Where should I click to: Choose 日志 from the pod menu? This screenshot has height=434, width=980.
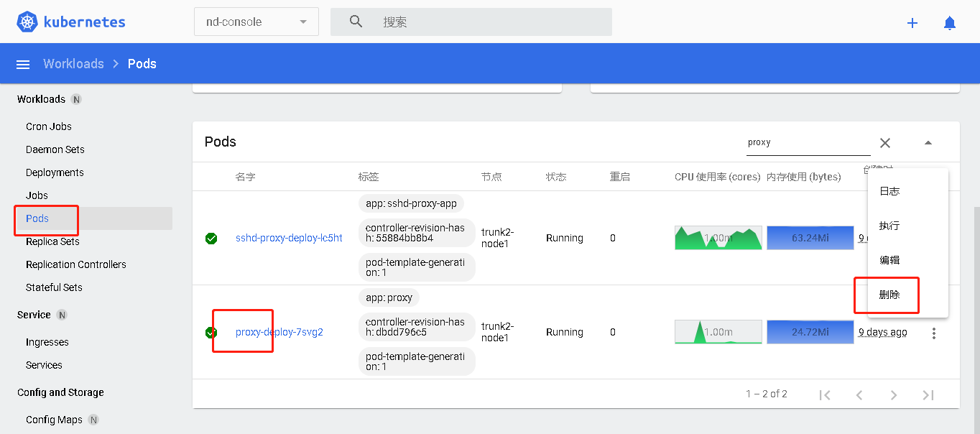point(889,191)
